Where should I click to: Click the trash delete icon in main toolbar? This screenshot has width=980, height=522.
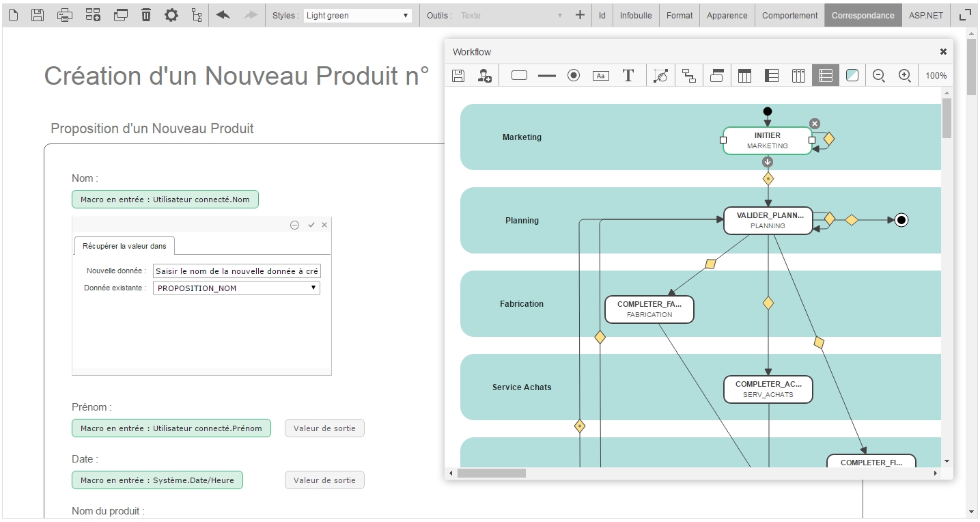(x=146, y=15)
